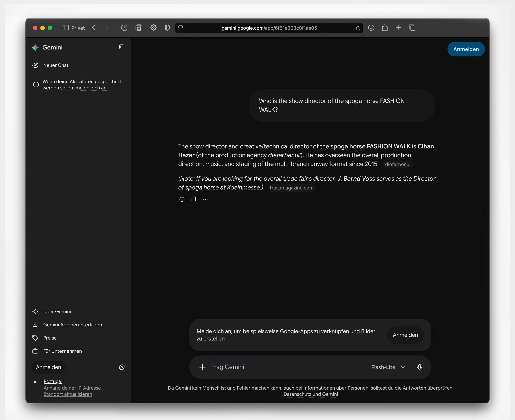Screen dimensions: 515x420
Task: Open the Flash-Lite model selector
Action: click(388, 367)
